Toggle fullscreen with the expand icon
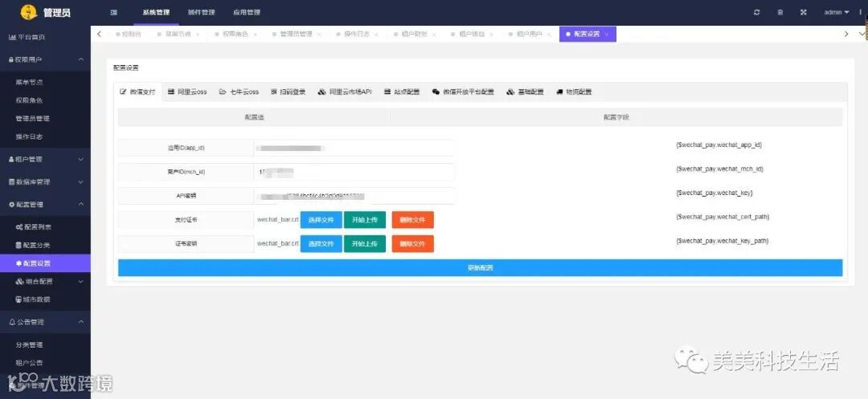This screenshot has width=868, height=399. pyautogui.click(x=803, y=12)
